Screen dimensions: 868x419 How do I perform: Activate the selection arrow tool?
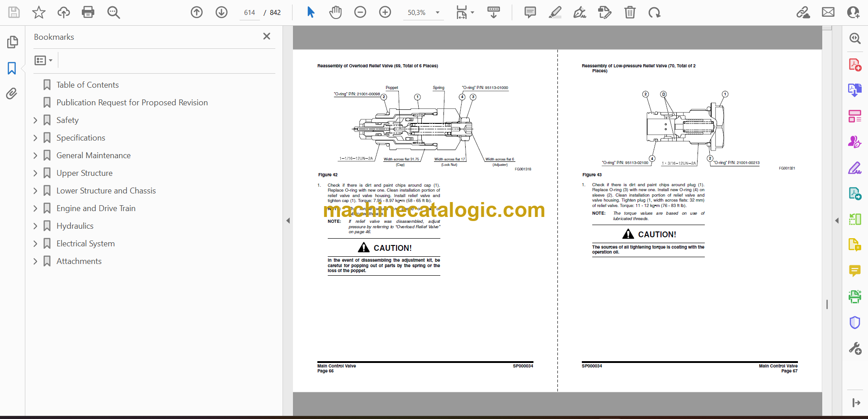[311, 12]
